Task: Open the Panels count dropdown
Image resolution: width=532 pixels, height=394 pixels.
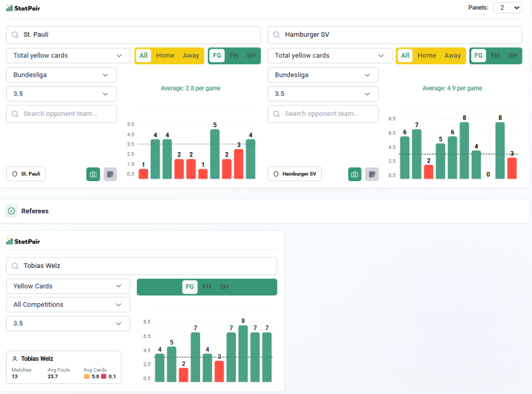Action: click(x=507, y=7)
